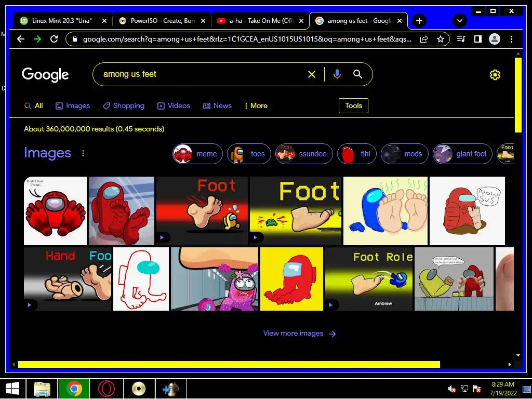The image size is (532, 399).
Task: Go back with the browser back arrow
Action: pos(21,39)
